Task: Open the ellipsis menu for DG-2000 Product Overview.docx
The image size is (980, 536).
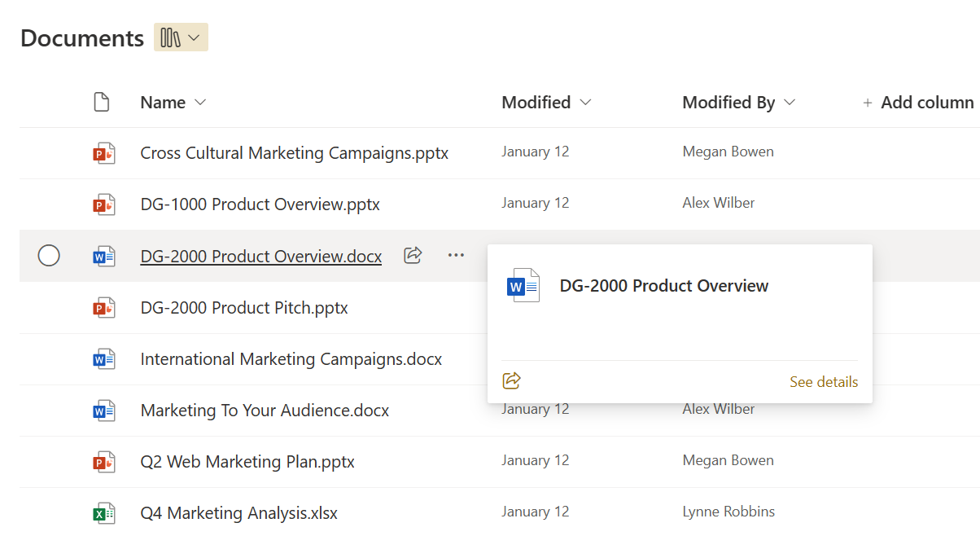Action: (455, 255)
